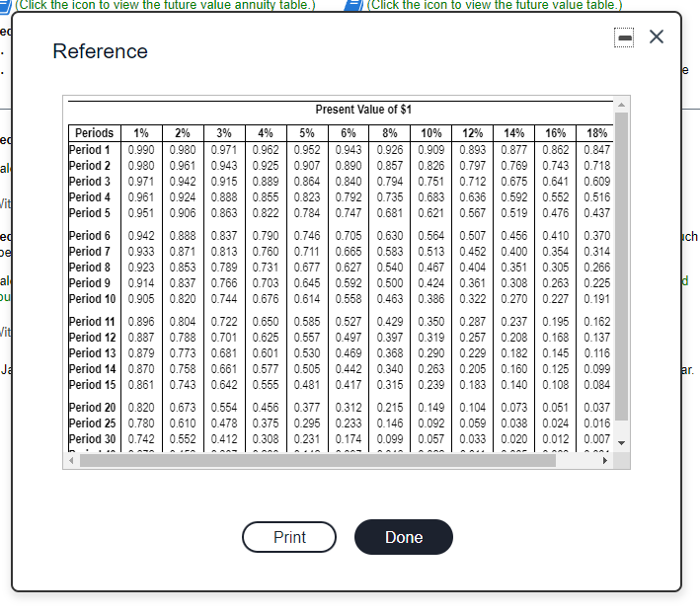The width and height of the screenshot is (700, 615).
Task: Click the Period 6 row label
Action: [x=90, y=235]
